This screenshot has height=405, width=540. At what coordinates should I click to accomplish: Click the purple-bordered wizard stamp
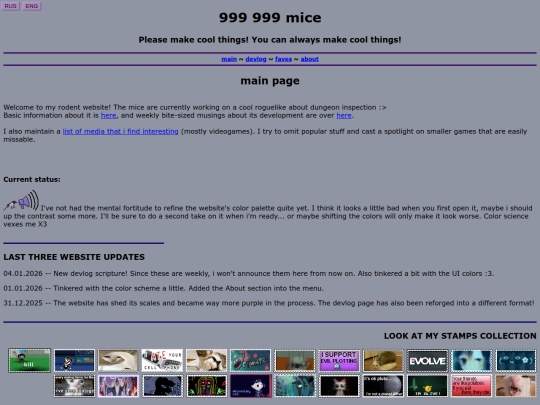tap(118, 386)
